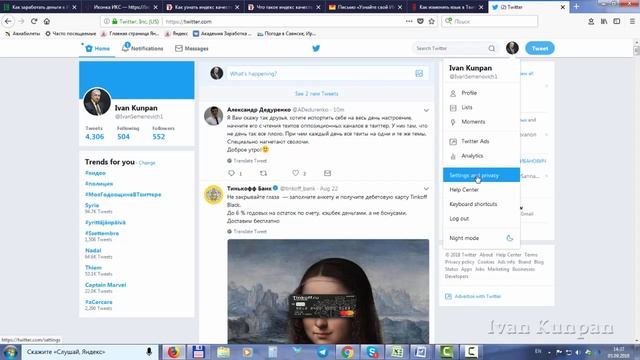
Task: Click Log out in the account menu
Action: pos(481,219)
